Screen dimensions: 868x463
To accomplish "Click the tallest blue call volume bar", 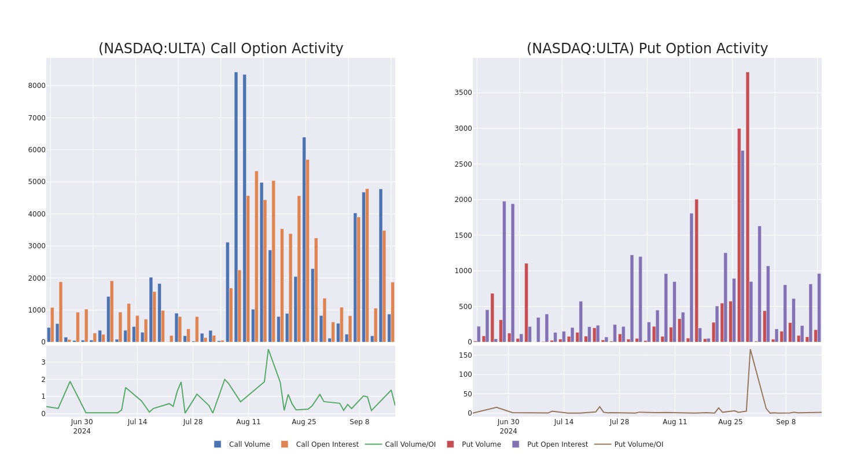I will pyautogui.click(x=236, y=207).
